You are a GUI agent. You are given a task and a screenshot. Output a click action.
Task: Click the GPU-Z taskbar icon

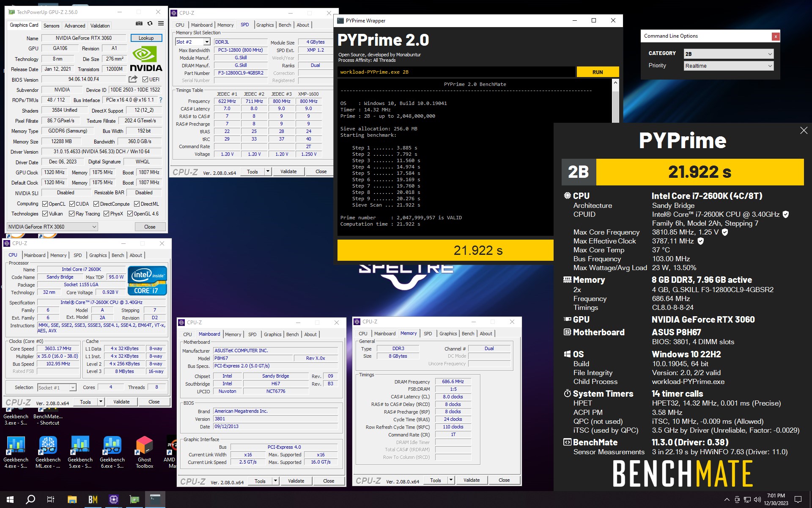[x=134, y=500]
